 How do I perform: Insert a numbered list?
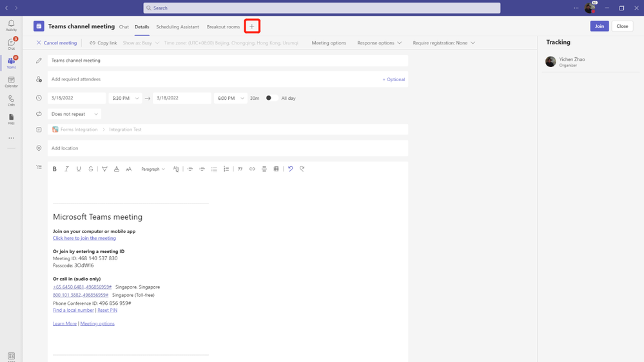pyautogui.click(x=226, y=169)
